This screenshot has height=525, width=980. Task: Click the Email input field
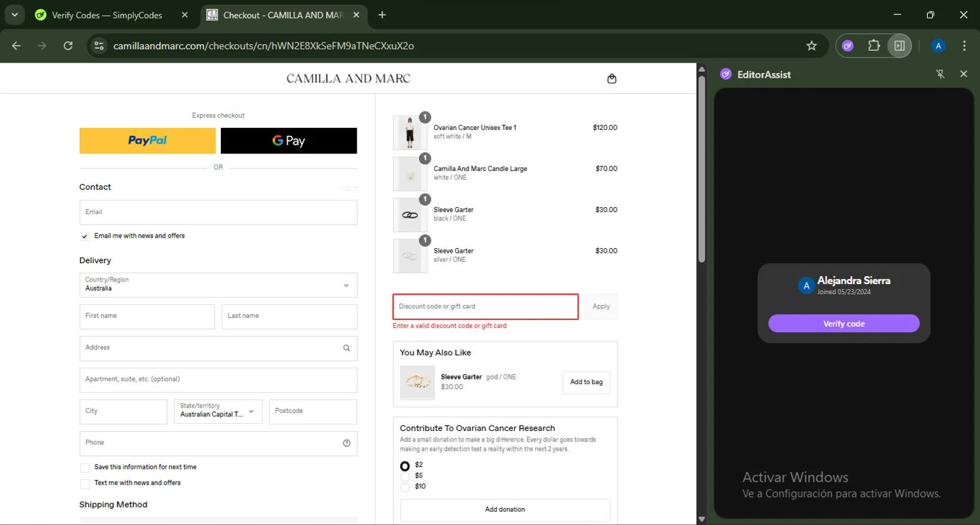click(x=218, y=212)
